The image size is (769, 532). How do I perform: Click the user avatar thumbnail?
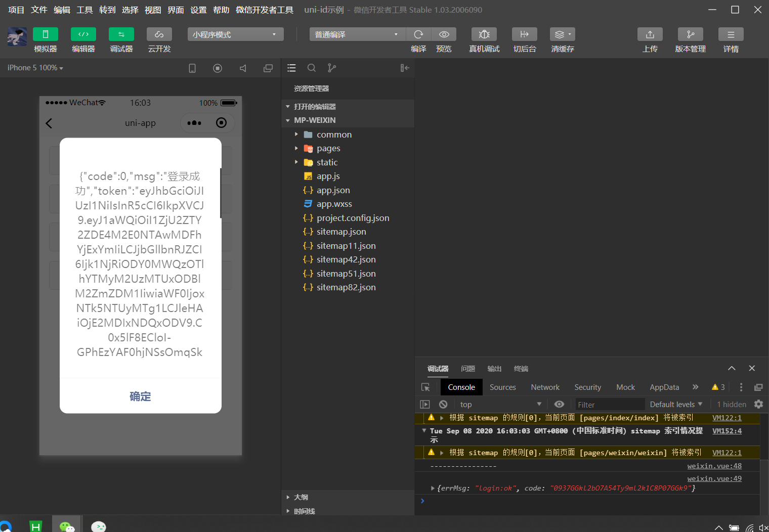(x=17, y=37)
